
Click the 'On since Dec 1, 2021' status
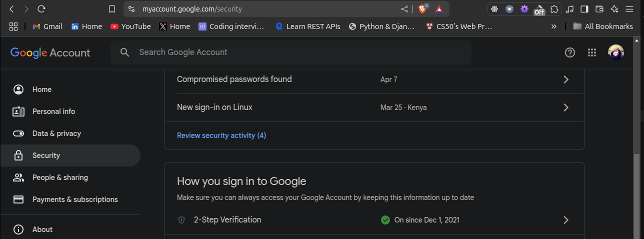[426, 220]
